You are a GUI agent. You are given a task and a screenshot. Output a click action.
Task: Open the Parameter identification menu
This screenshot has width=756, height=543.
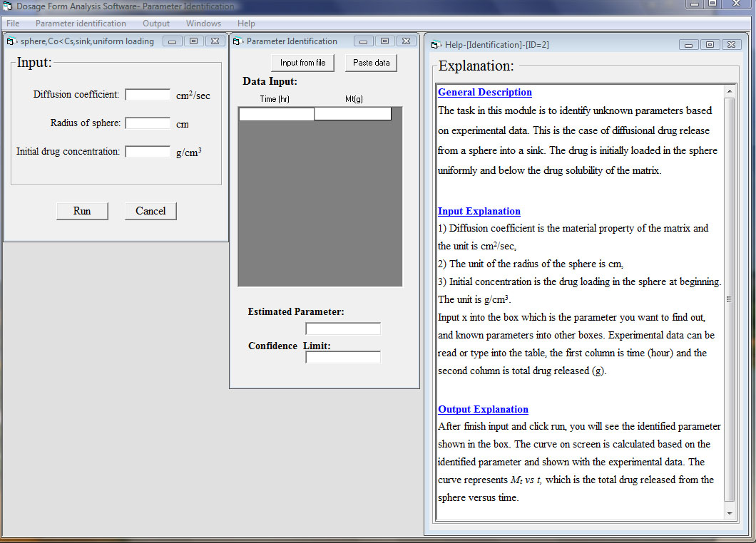(81, 24)
